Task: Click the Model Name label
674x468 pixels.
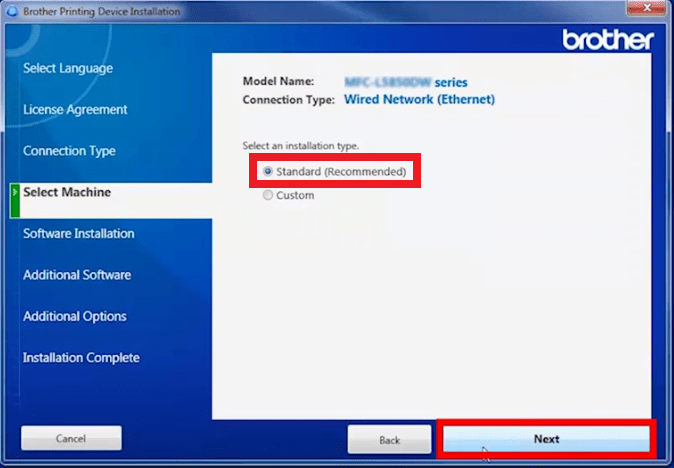Action: click(278, 81)
